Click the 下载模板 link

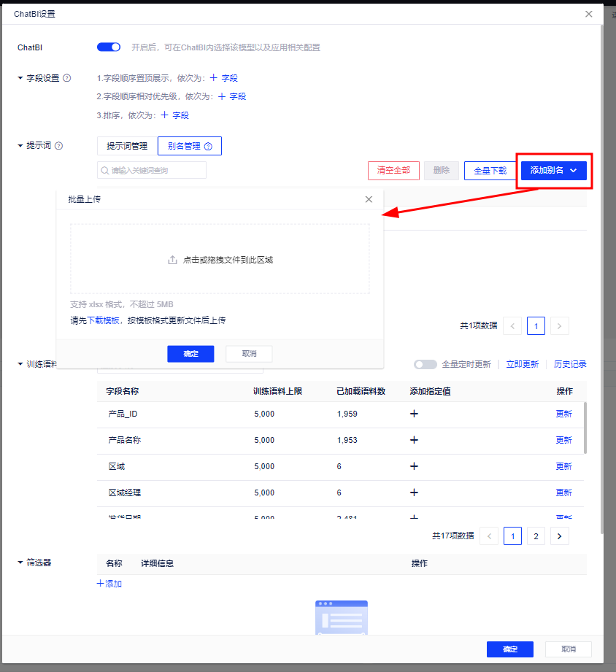[x=104, y=320]
